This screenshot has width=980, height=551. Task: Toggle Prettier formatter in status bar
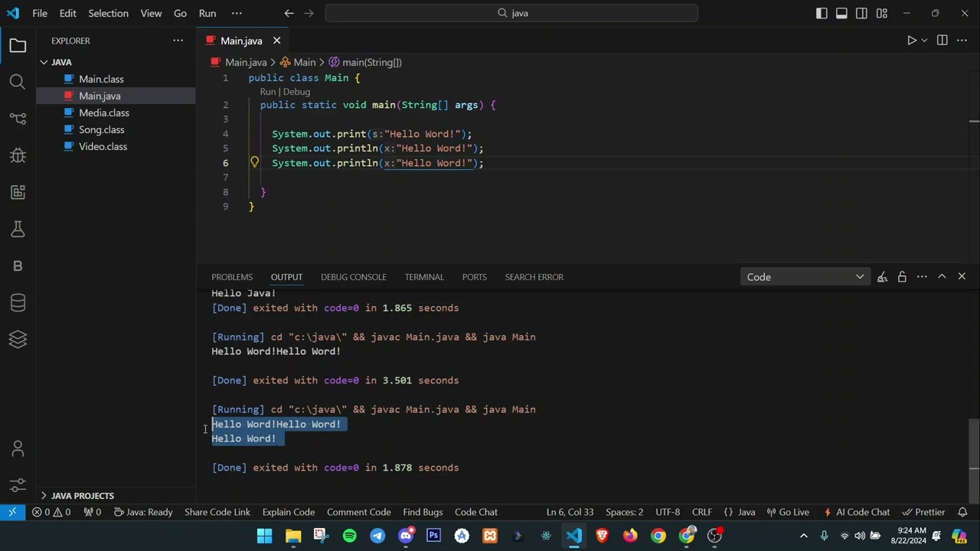click(923, 512)
